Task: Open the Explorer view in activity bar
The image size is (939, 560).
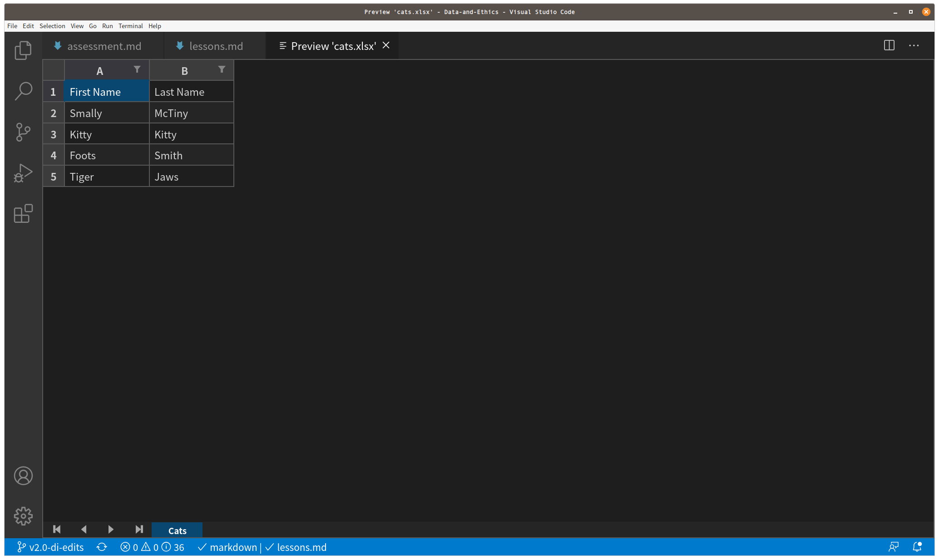Action: pos(23,50)
